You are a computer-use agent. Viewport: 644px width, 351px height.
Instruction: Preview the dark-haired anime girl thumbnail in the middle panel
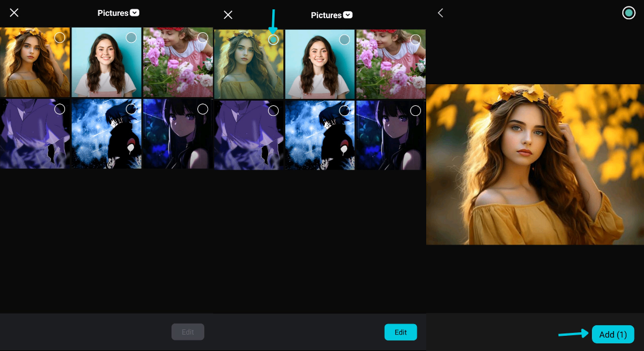390,135
